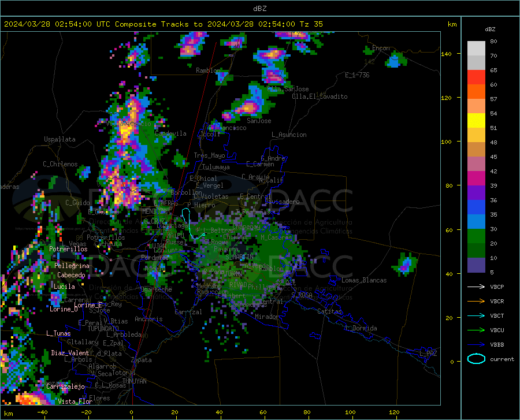Click the dBZ heading above the color scale
This screenshot has width=520, height=420.
[490, 29]
